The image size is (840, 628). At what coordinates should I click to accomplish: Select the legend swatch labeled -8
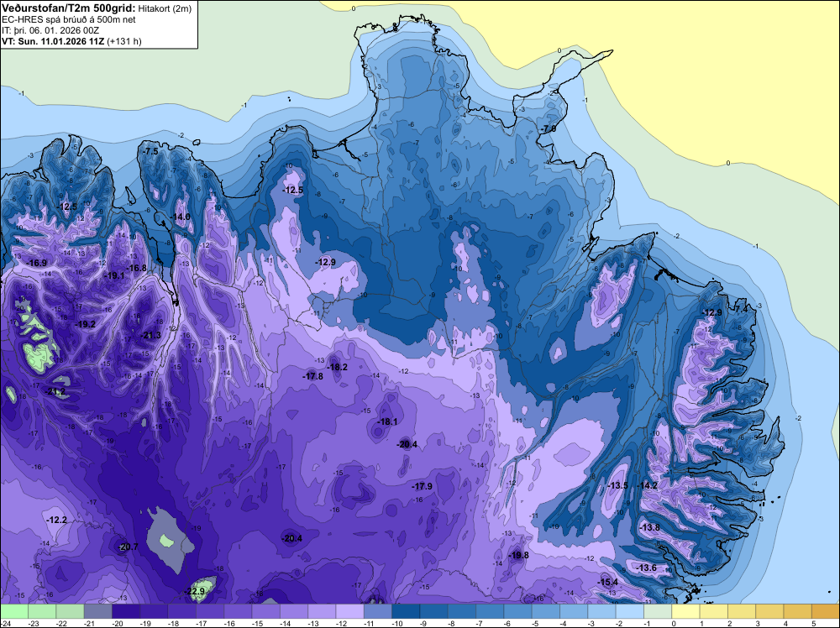(462, 611)
